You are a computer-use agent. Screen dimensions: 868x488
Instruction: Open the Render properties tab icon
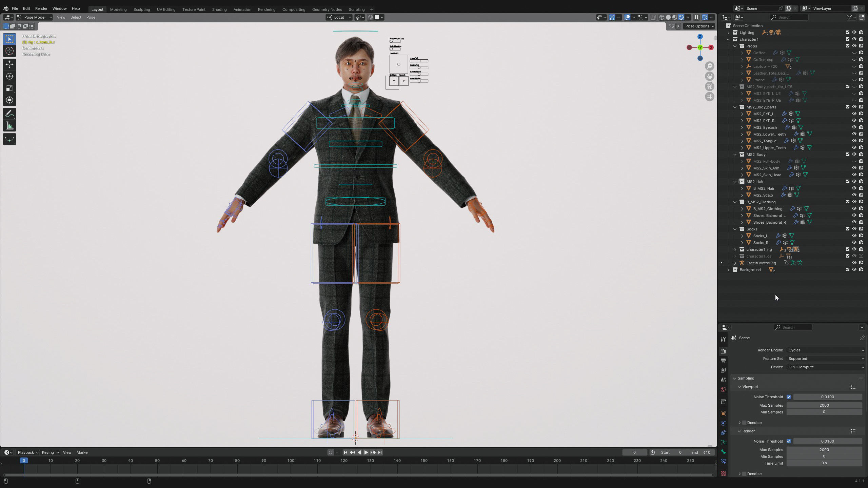tap(723, 351)
